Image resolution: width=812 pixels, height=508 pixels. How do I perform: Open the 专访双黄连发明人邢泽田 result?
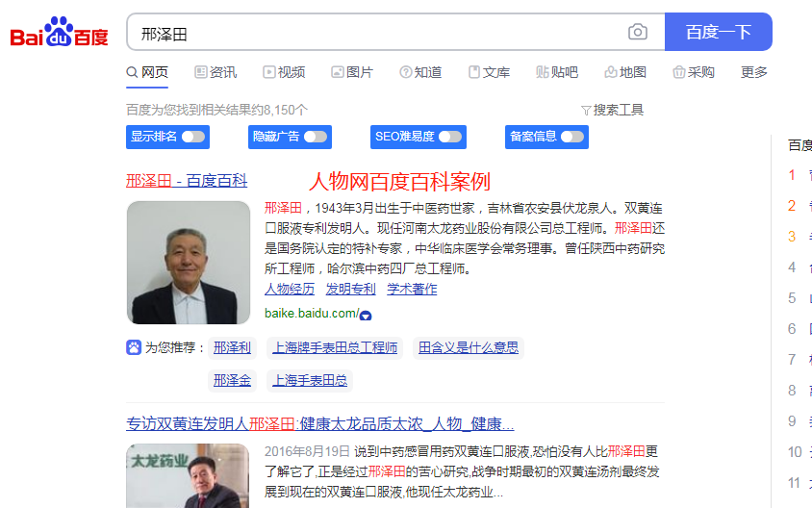(x=320, y=424)
